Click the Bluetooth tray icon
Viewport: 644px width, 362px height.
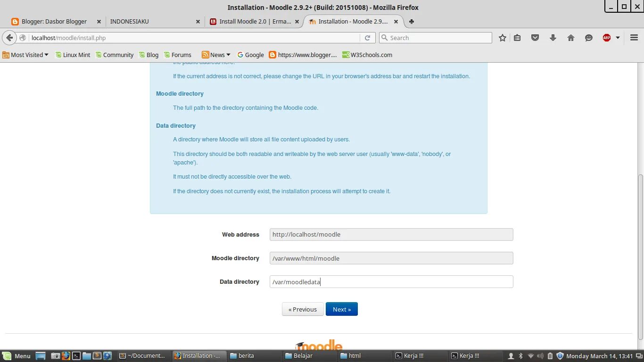(x=521, y=356)
